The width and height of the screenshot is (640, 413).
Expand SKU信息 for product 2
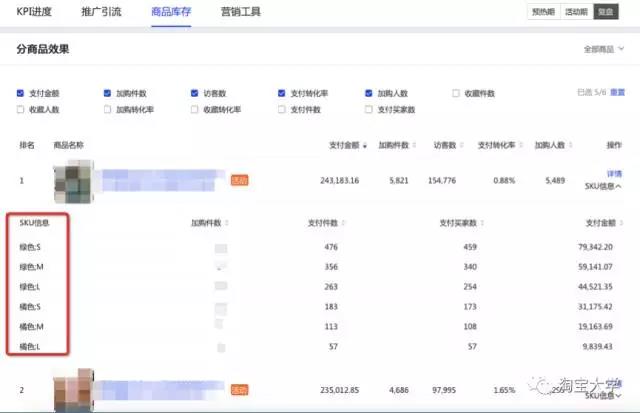tap(604, 396)
